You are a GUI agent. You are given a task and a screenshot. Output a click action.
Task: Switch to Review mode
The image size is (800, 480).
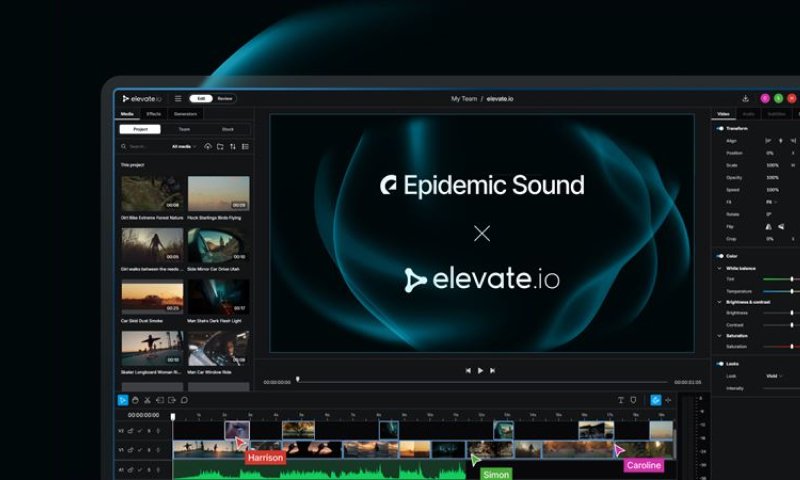(225, 98)
